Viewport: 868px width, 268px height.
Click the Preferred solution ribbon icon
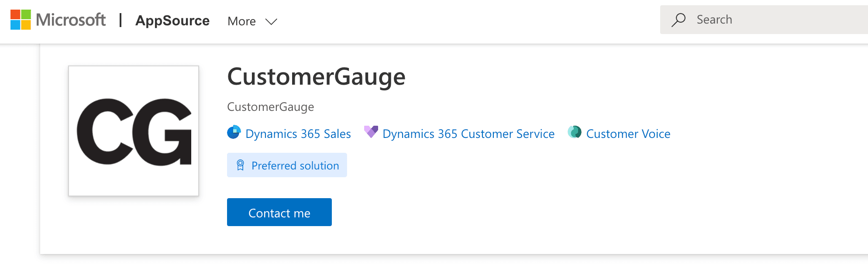[x=240, y=165]
